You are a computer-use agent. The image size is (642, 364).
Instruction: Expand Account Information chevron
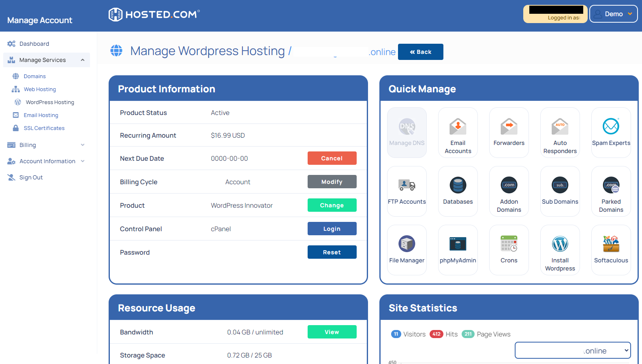(83, 161)
